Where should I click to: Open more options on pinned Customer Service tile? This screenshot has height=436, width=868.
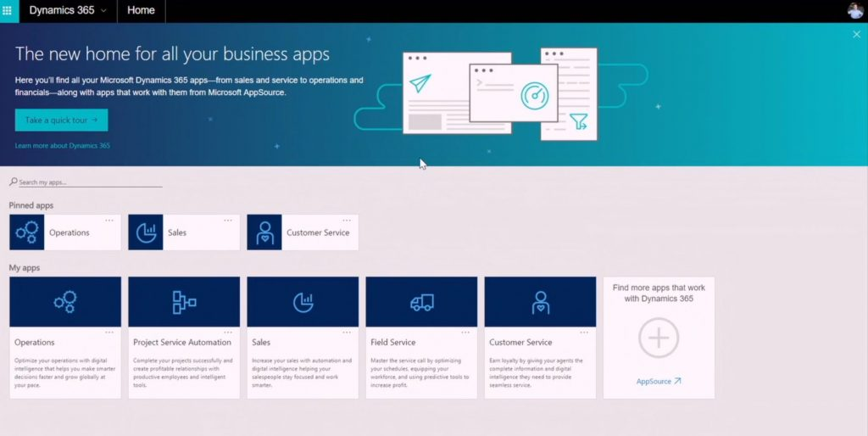click(347, 221)
